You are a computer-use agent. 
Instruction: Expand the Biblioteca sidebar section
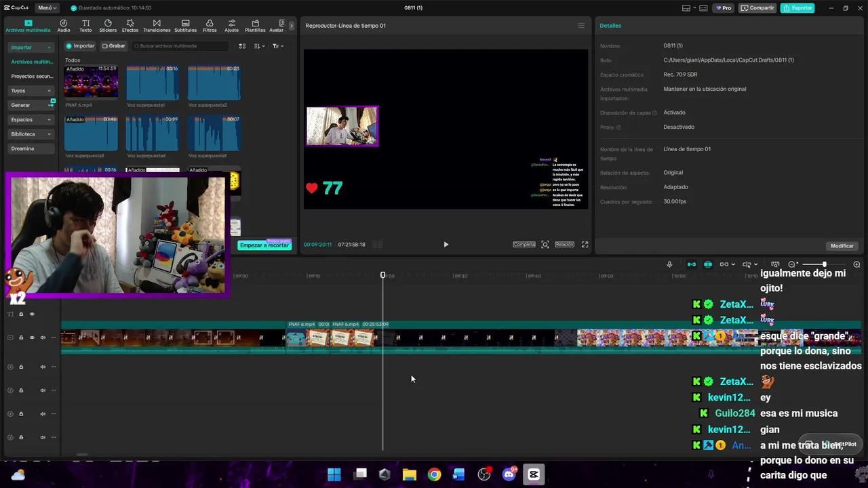pos(31,134)
